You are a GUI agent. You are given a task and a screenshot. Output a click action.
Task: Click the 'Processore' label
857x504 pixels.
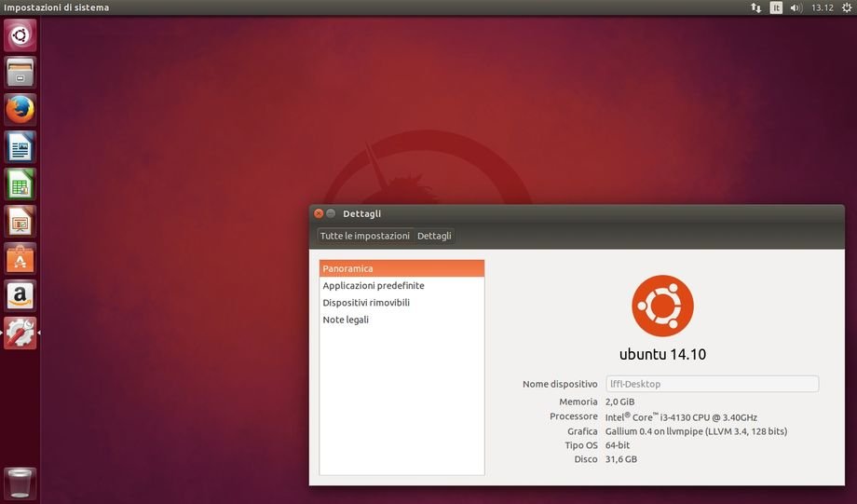pos(573,416)
